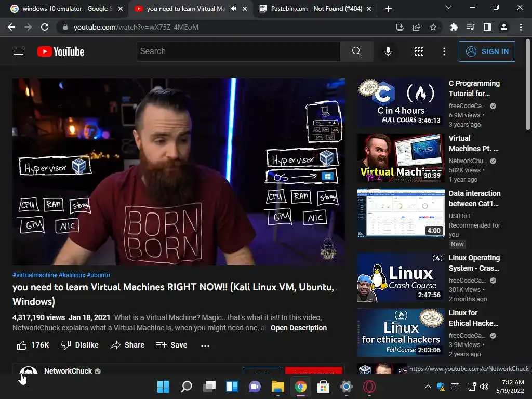Open Linux Crash Course thumbnail
Screen dimensions: 532x399
click(x=401, y=277)
